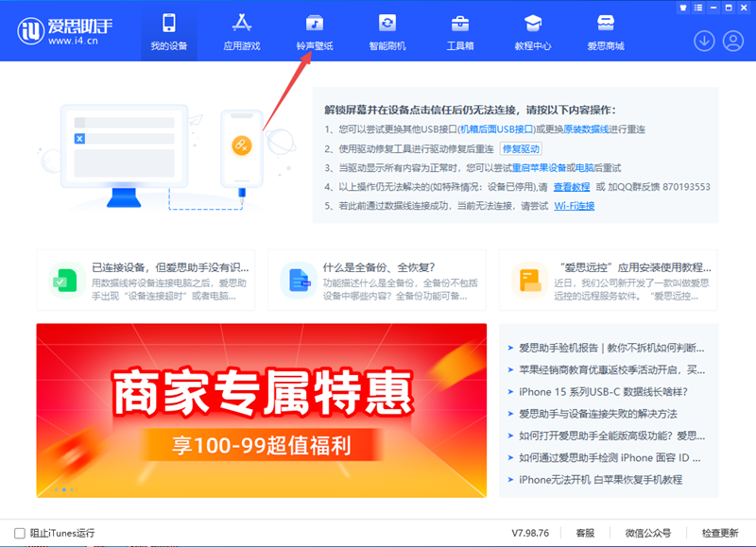Open the user account icon top right

(x=732, y=41)
